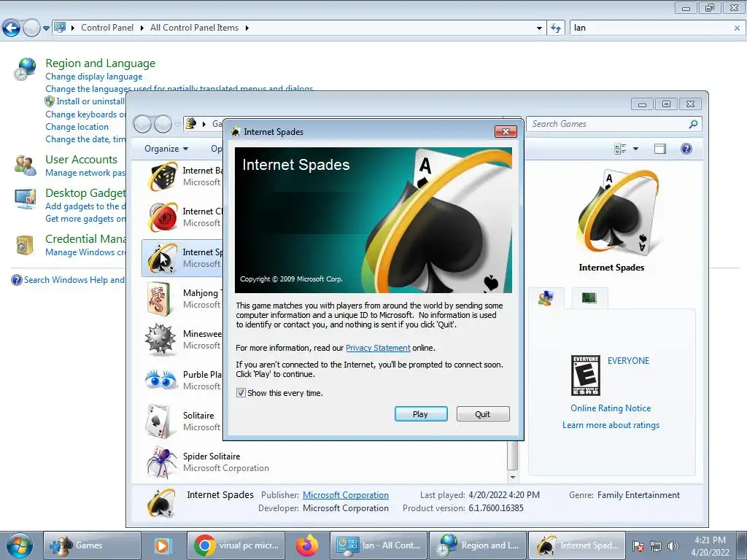Click the Control Panel back arrow button

tap(11, 28)
